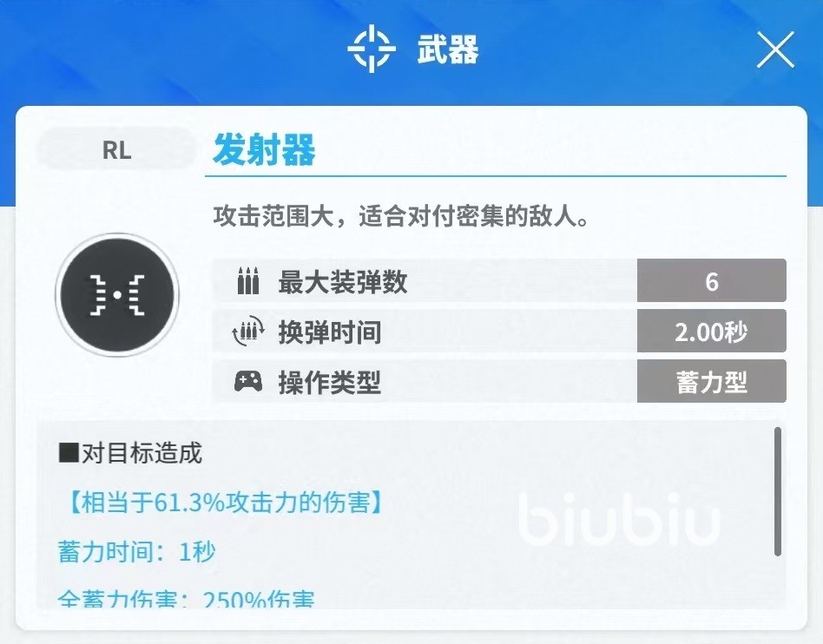Click the max ammo value 6
This screenshot has height=644, width=823.
coord(711,282)
